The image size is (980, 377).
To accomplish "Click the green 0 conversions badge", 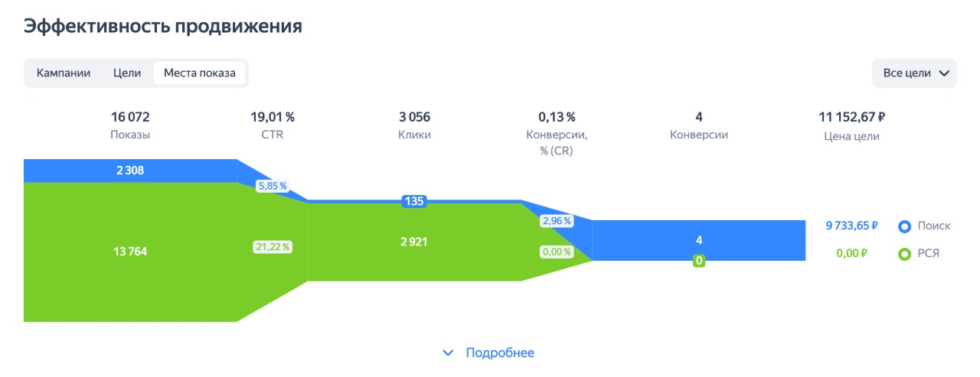I will (698, 261).
